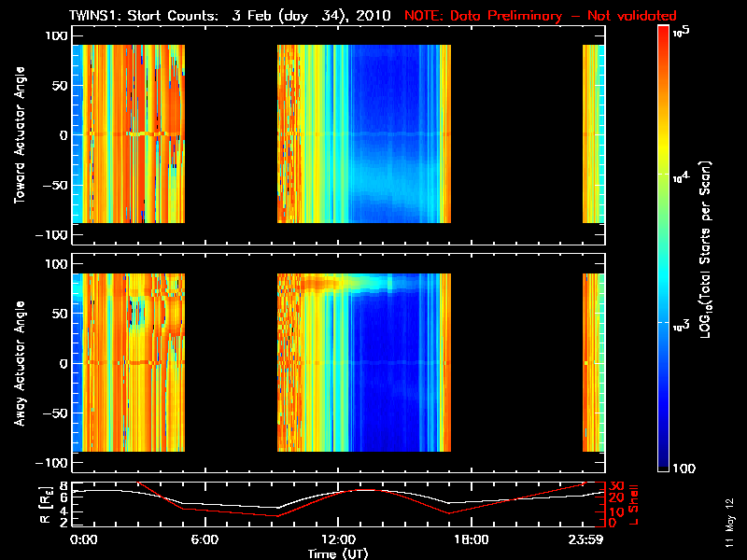
Task: Click the 0 tick label on the Away Actuator Angle axis
Action: pyautogui.click(x=63, y=363)
